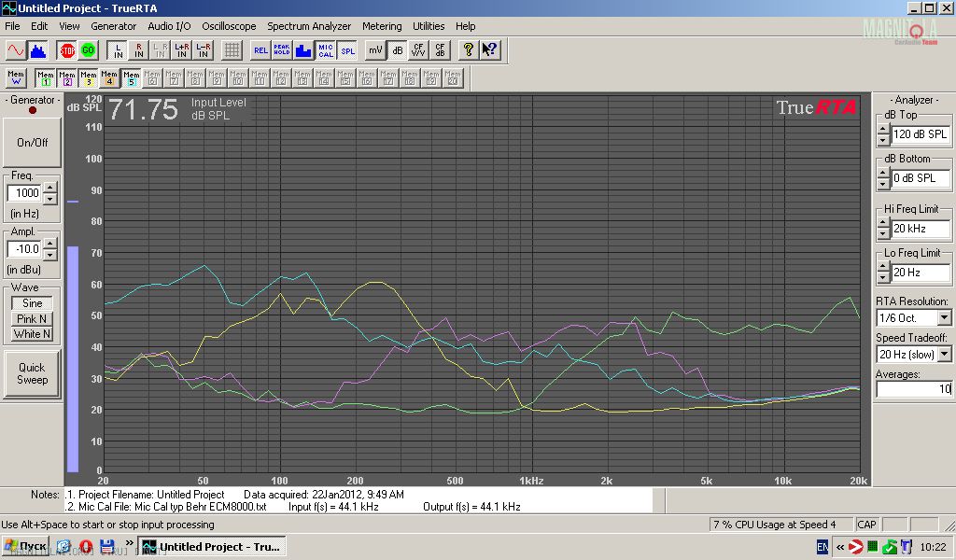
Task: Toggle the Mem 5 cyan trace
Action: 131,77
